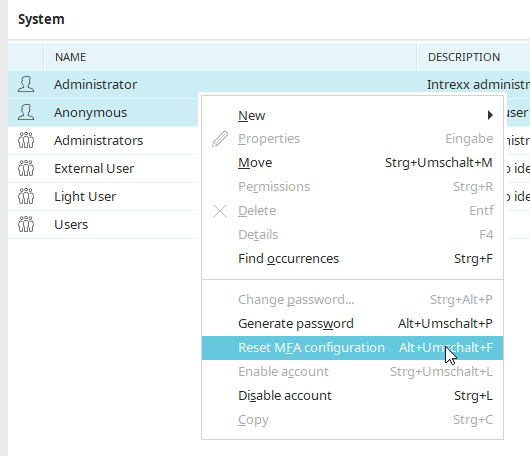Select Find occurrences menu entry
The width and height of the screenshot is (530, 456).
[x=352, y=259]
